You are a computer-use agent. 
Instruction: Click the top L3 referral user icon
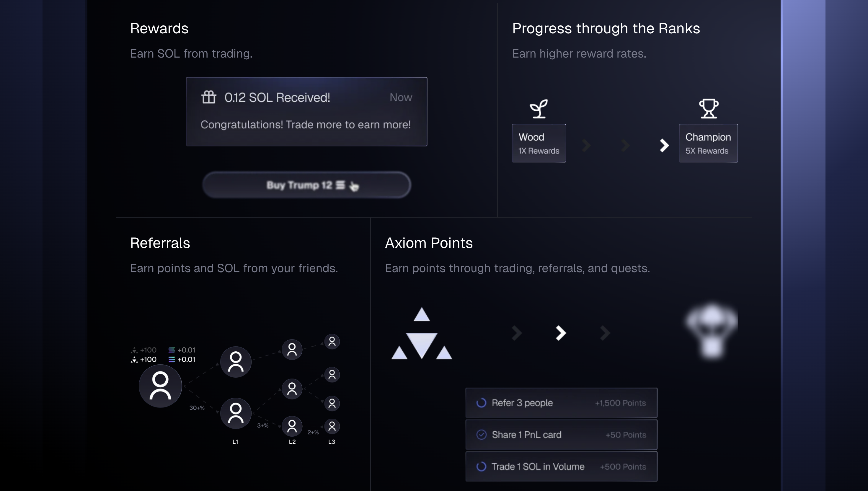click(332, 342)
